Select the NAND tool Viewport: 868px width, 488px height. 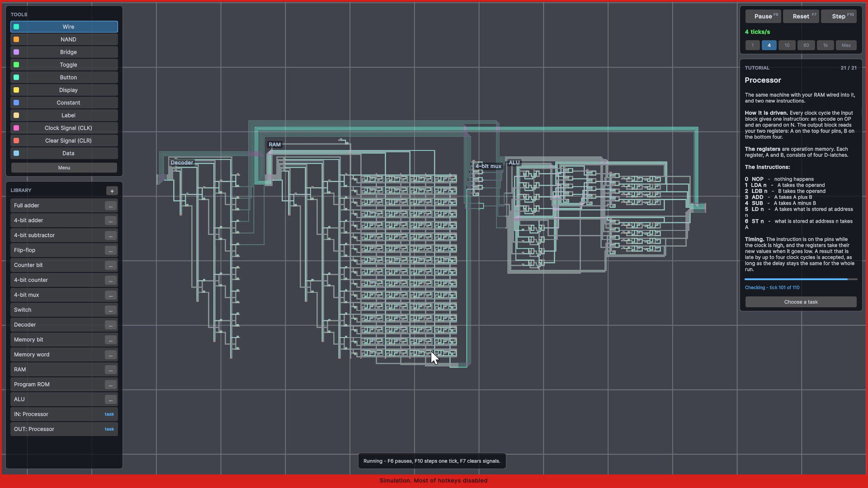pos(64,39)
